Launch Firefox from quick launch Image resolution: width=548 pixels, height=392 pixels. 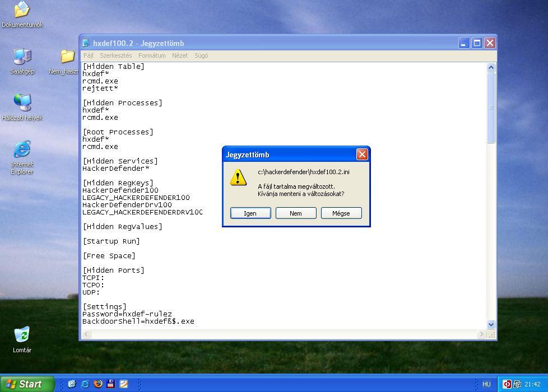coord(98,384)
